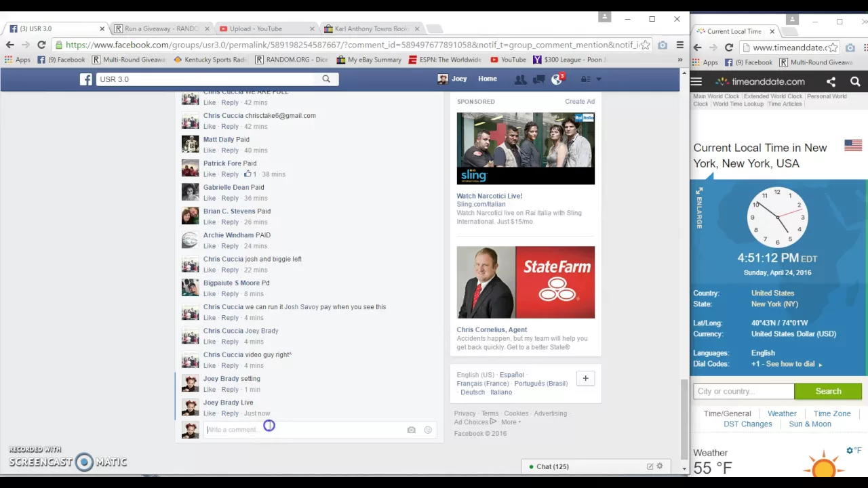
Task: Click the plus button to add a language
Action: pyautogui.click(x=585, y=378)
